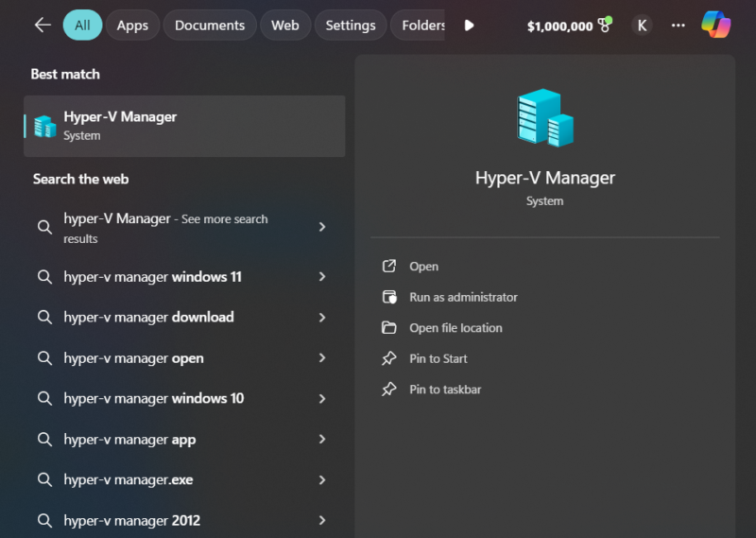Viewport: 756px width, 538px height.
Task: Click 'hyper-v manager windows 10' suggestion text
Action: point(154,399)
